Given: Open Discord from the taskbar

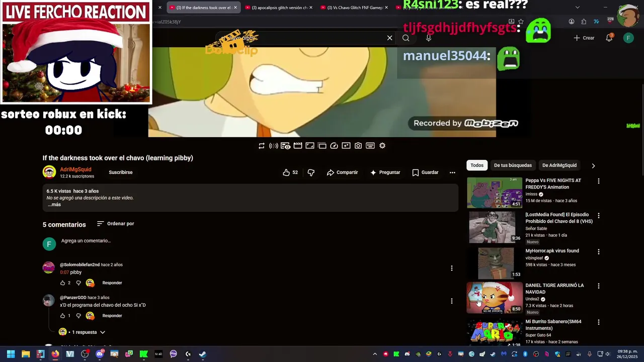Looking at the screenshot, I should (100, 354).
